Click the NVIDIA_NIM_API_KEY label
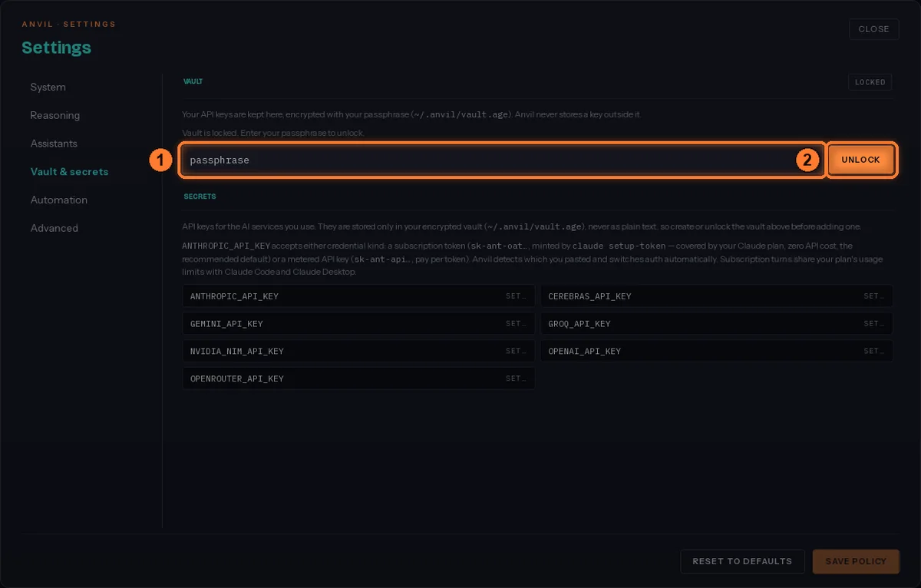Image resolution: width=921 pixels, height=588 pixels. coord(237,352)
